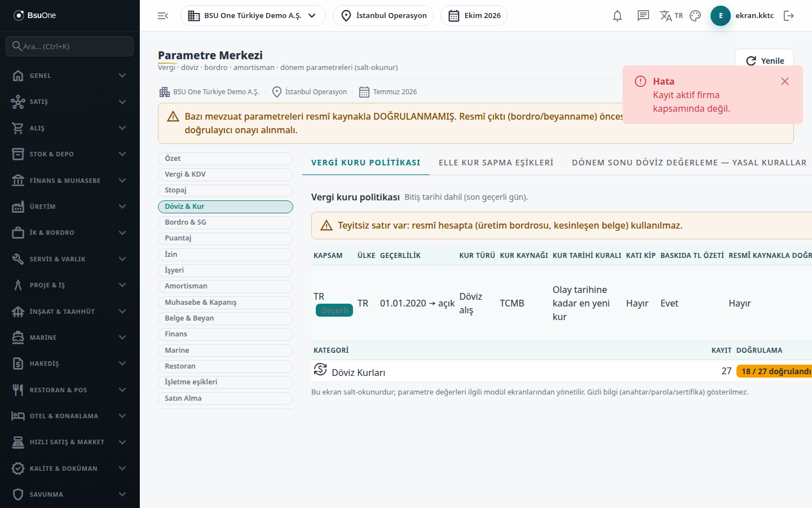
Task: Click the Alış shopping cart icon
Action: click(18, 128)
